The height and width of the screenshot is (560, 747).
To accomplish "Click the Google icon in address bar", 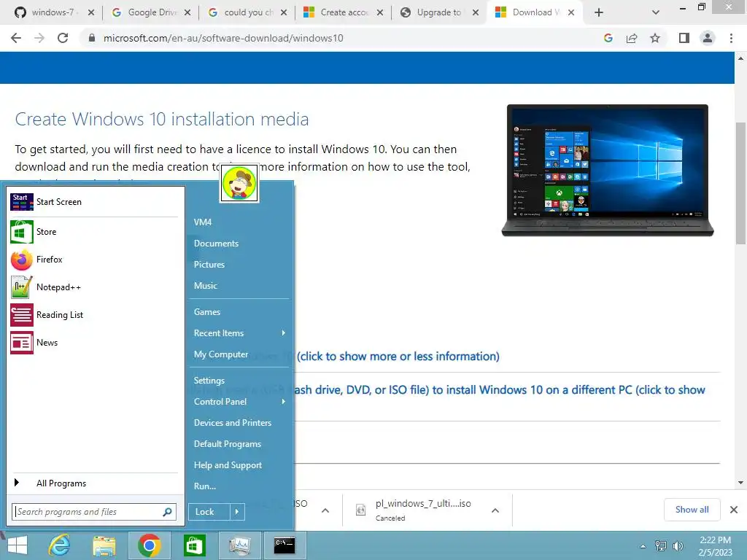I will click(x=608, y=38).
